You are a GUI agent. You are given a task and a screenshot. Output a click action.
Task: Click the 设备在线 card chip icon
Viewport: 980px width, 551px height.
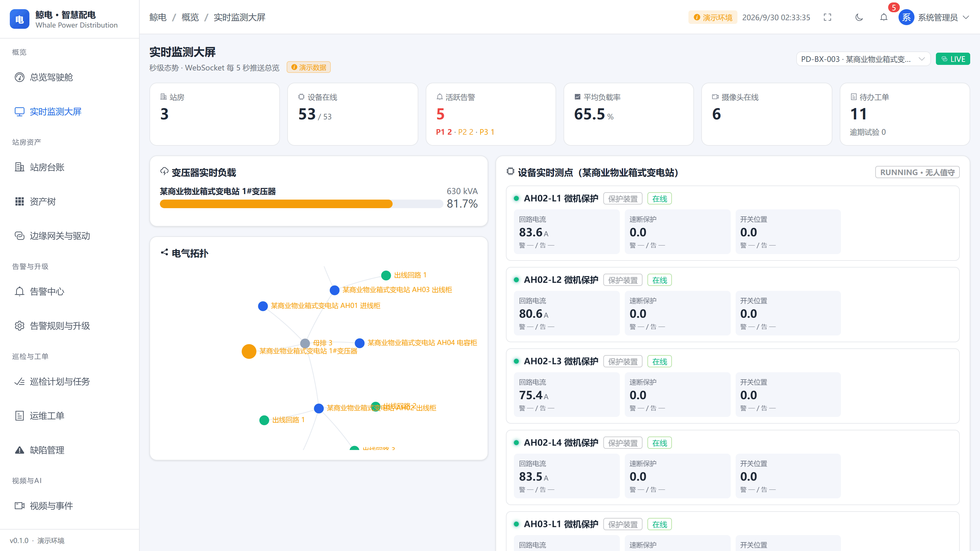point(301,97)
